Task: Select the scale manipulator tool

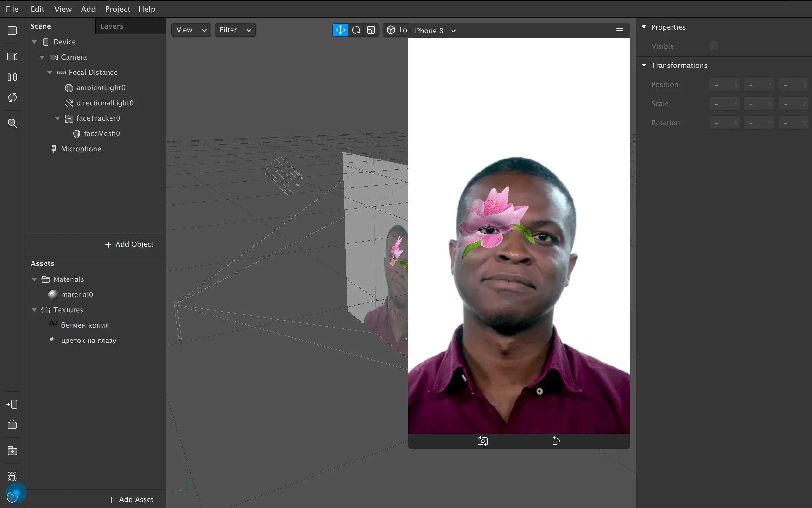Action: click(x=371, y=30)
